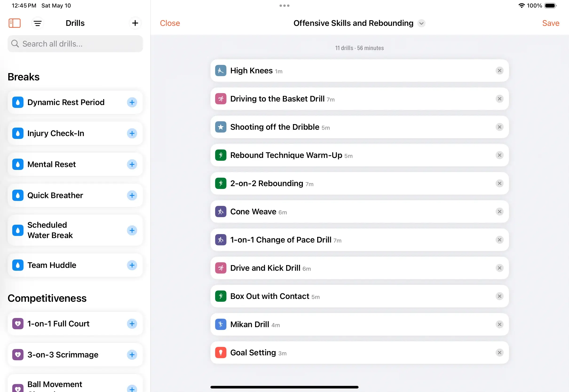Remove High Knees from the plan

499,71
